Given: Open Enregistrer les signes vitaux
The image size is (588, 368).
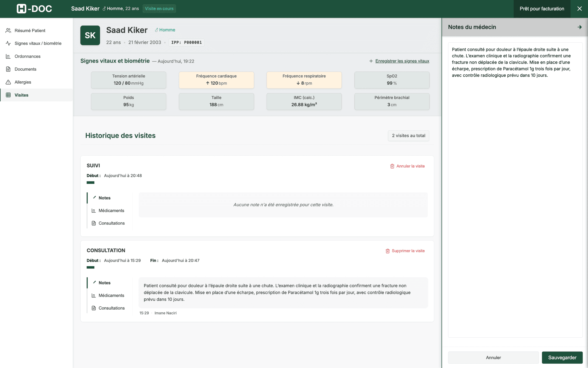Looking at the screenshot, I should click(x=402, y=61).
